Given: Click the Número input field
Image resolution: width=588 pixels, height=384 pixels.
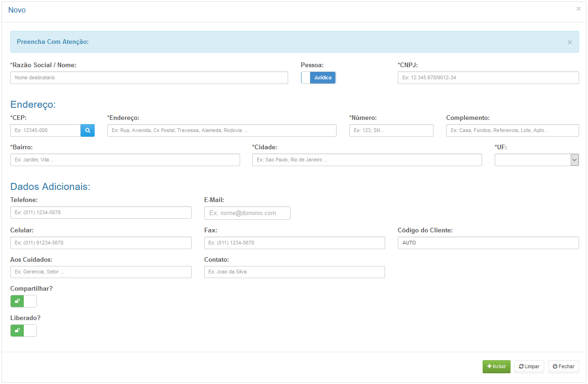Looking at the screenshot, I should (x=391, y=131).
